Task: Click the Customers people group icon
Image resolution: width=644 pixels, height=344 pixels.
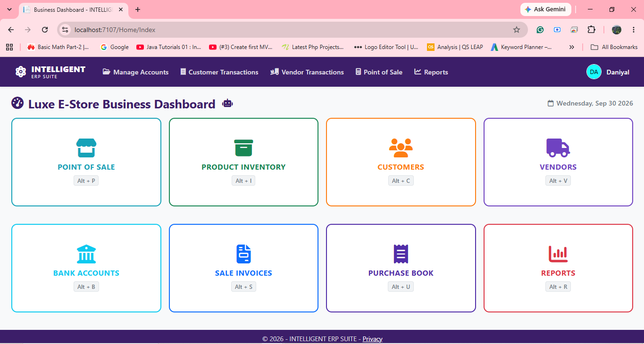Action: click(x=401, y=148)
